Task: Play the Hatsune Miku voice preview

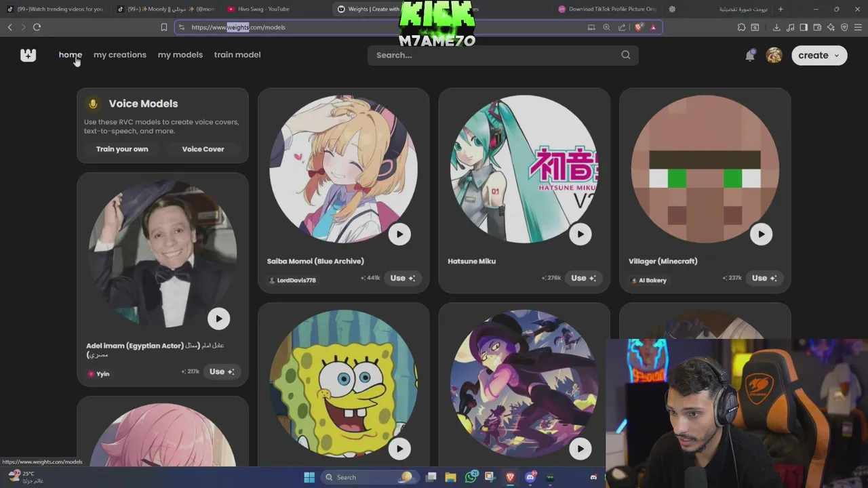Action: click(x=580, y=234)
